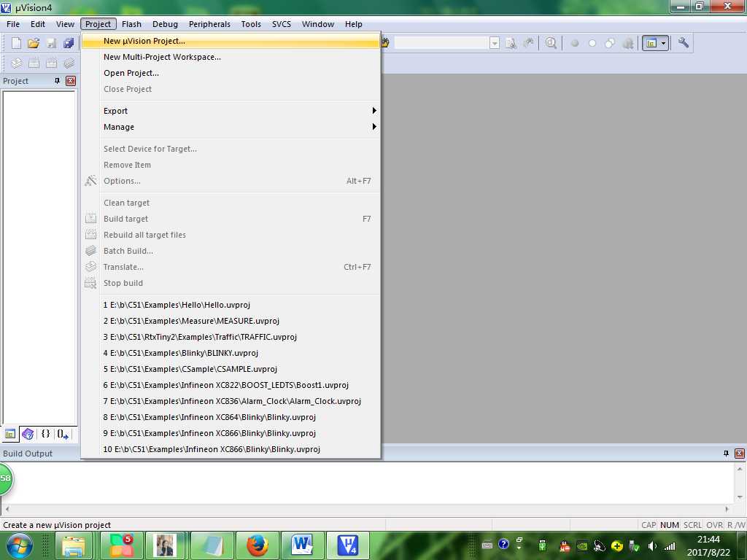The height and width of the screenshot is (560, 747).
Task: Open recent project Alarm_Clock.uvproj
Action: pos(231,401)
